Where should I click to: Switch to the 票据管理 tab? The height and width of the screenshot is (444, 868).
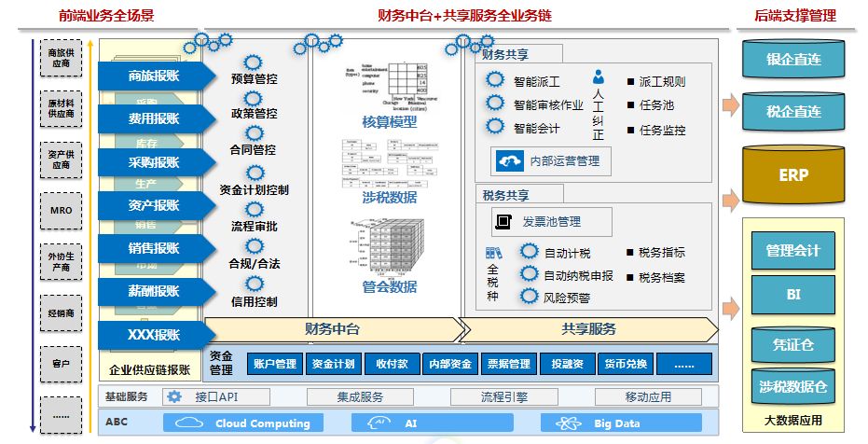510,364
